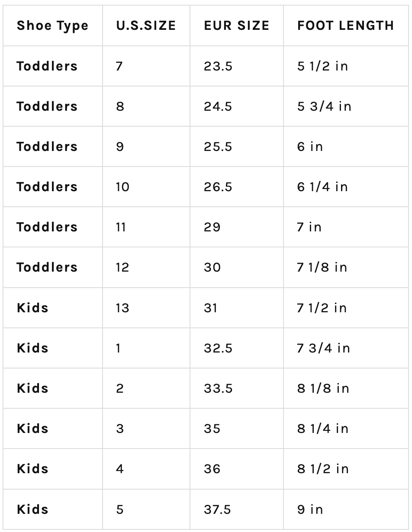Select the U.S. size 12 cell

click(x=146, y=267)
